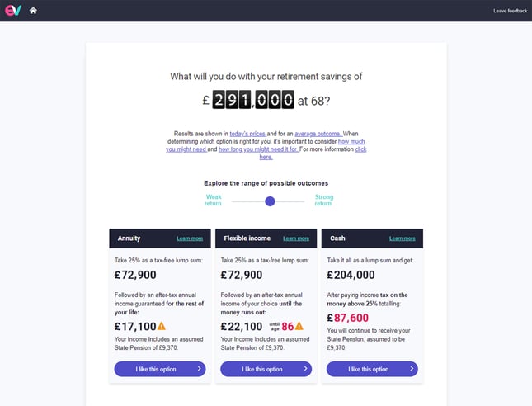Click arrow on Flexible income option button
The image size is (532, 406).
click(305, 368)
